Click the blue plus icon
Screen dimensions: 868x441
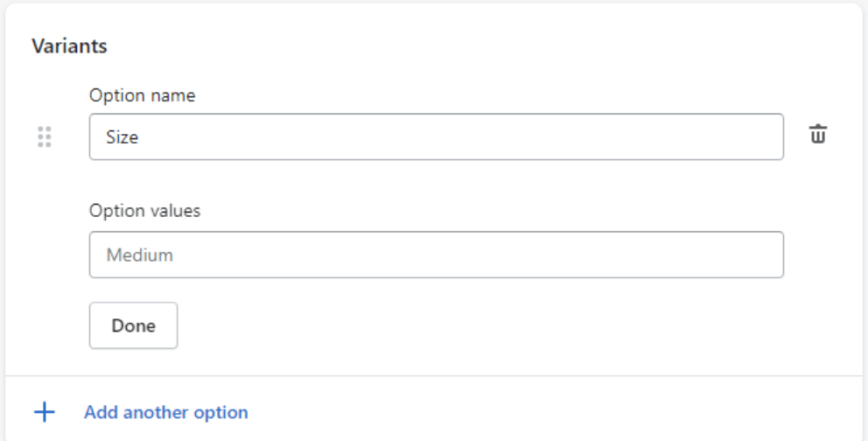coord(45,412)
